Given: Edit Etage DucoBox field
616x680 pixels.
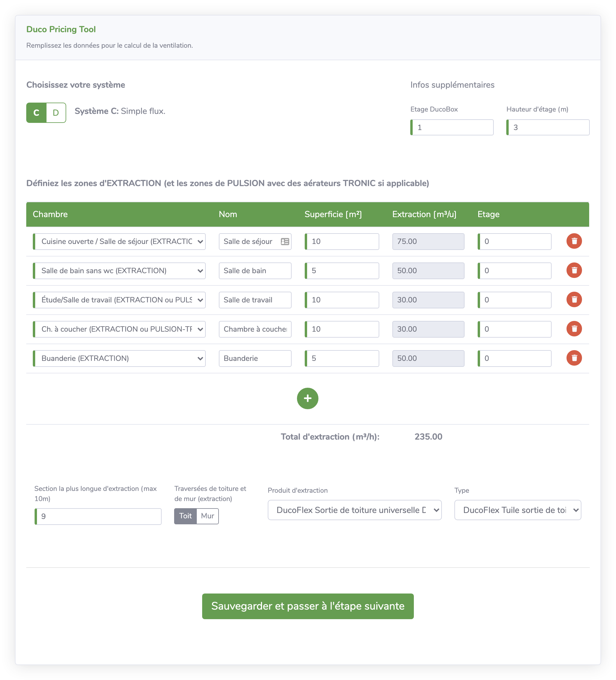Looking at the screenshot, I should [x=452, y=128].
